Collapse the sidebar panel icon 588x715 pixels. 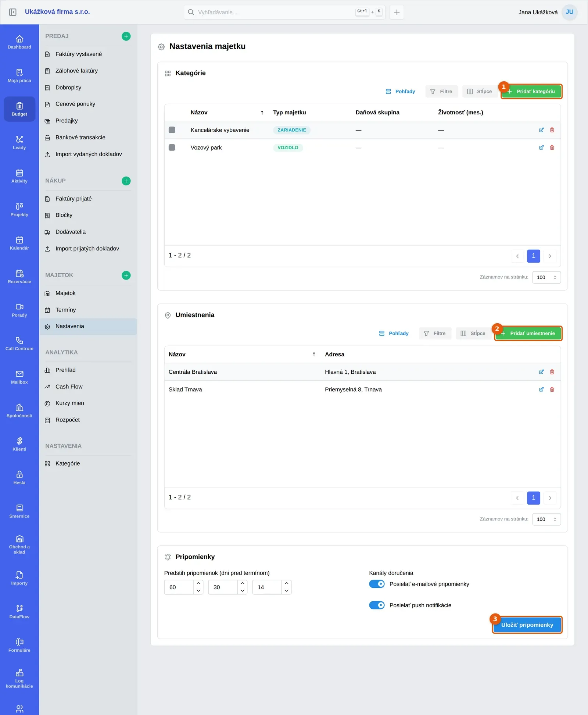12,12
